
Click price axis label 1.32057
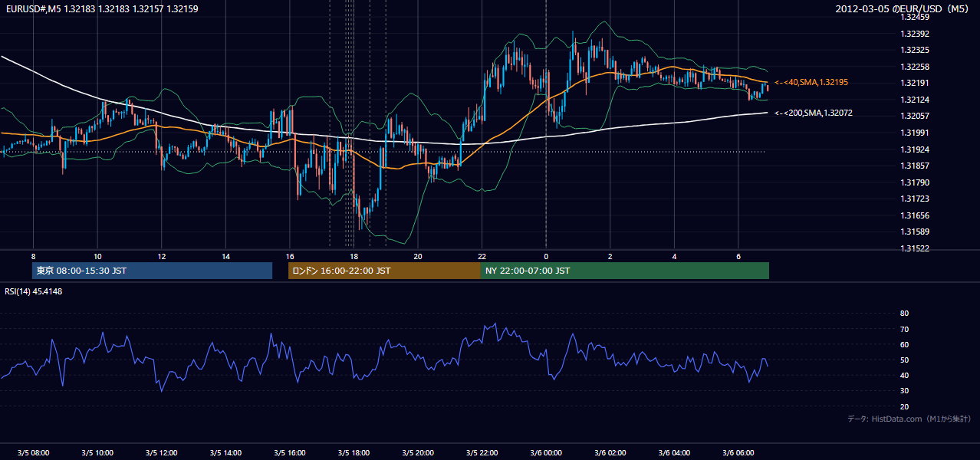pos(915,116)
